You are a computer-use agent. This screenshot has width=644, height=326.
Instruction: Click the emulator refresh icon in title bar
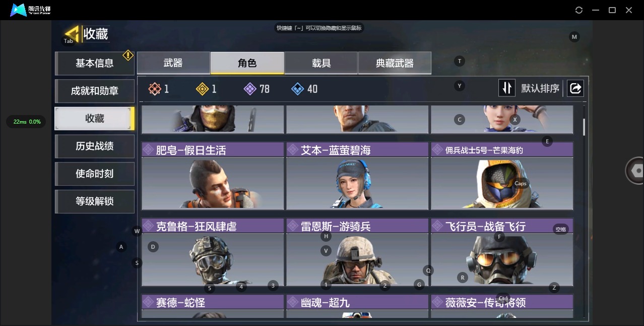(579, 10)
